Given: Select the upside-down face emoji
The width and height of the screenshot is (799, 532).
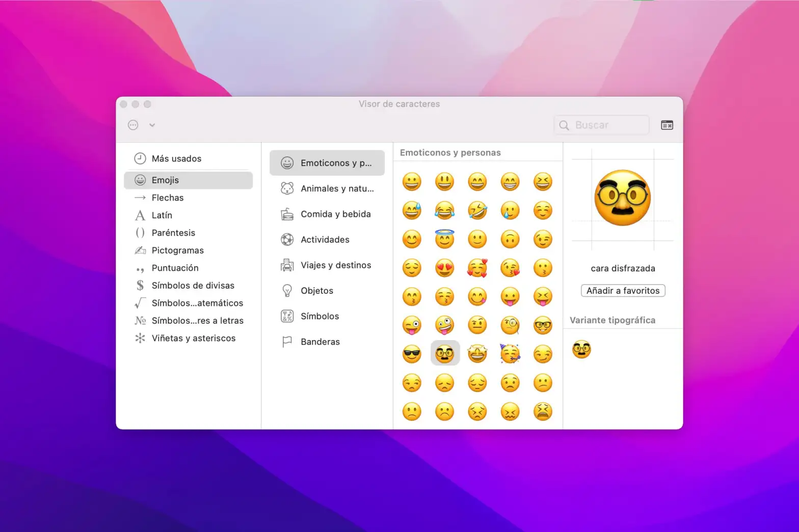Looking at the screenshot, I should 510,239.
